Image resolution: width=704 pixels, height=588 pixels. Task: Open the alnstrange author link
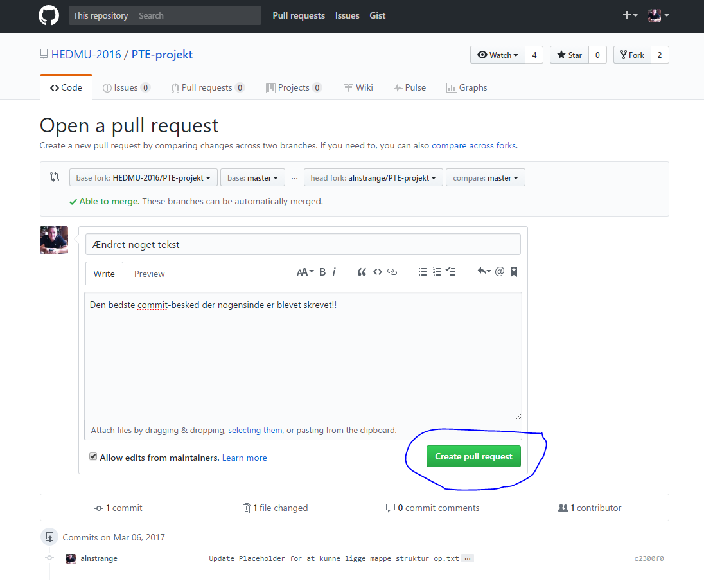99,559
